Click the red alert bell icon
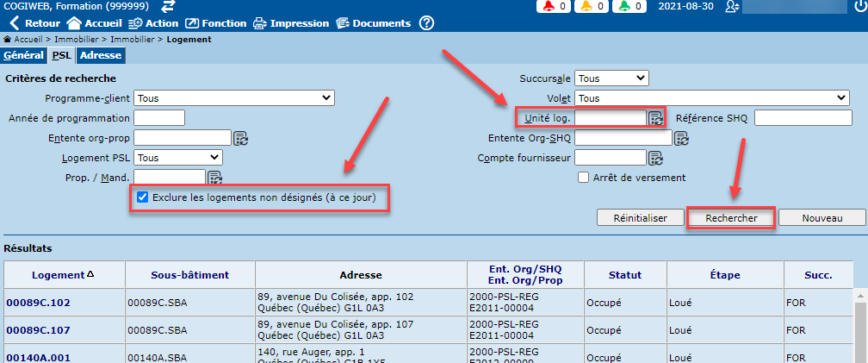The image size is (868, 363). tap(549, 7)
